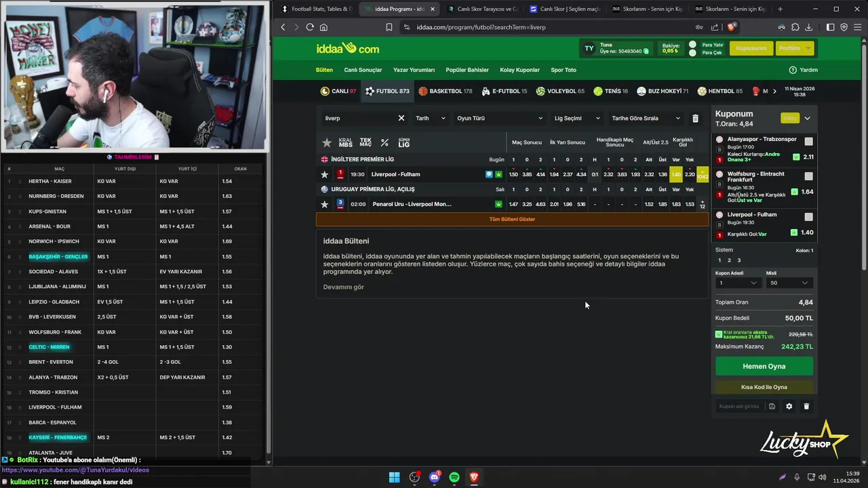This screenshot has width=868, height=488.
Task: Open the Misli dropdown
Action: coord(789,283)
